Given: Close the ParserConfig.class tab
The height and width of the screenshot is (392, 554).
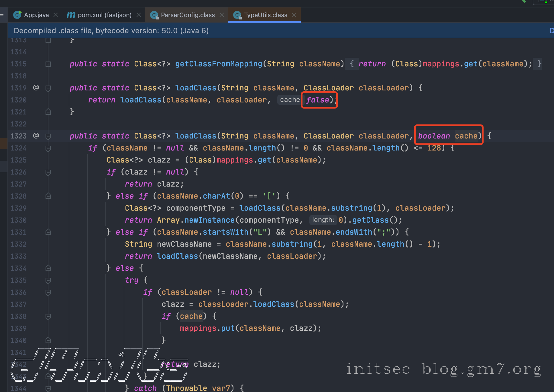Looking at the screenshot, I should (222, 15).
